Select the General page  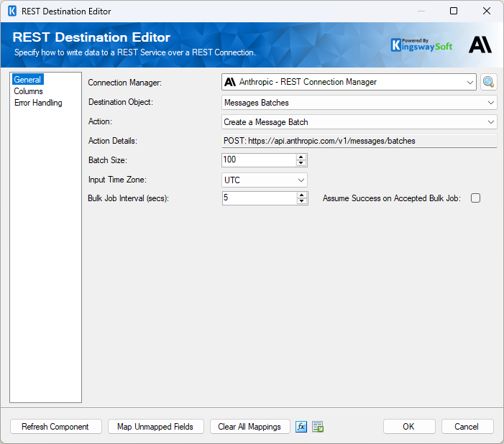coord(27,79)
